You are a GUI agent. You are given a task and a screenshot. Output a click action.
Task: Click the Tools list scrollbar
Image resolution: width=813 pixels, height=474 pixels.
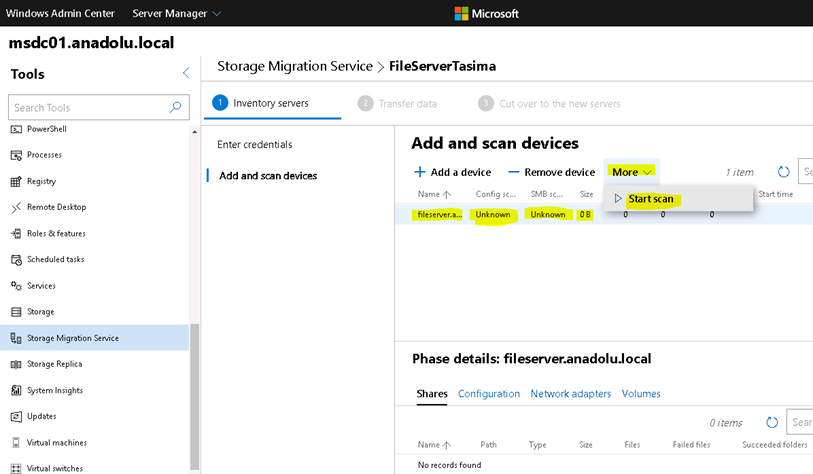(194, 396)
